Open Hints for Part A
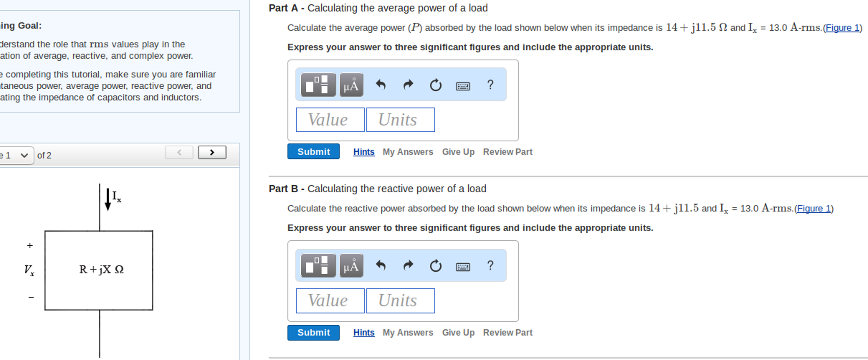 coord(363,152)
